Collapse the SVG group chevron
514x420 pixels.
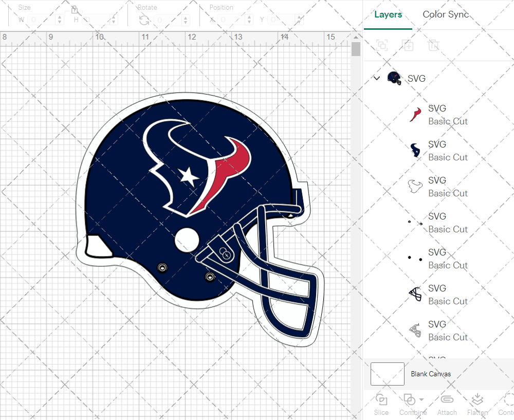(x=377, y=78)
